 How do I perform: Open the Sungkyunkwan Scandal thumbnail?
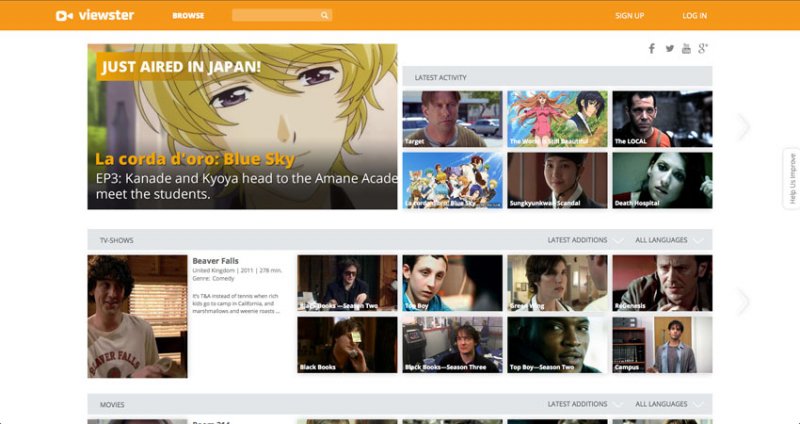pos(557,180)
